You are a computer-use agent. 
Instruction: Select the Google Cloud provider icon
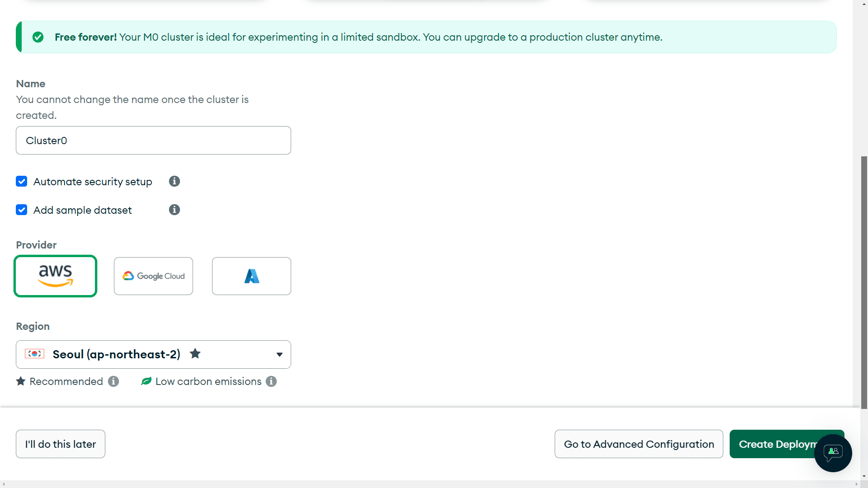tap(153, 276)
